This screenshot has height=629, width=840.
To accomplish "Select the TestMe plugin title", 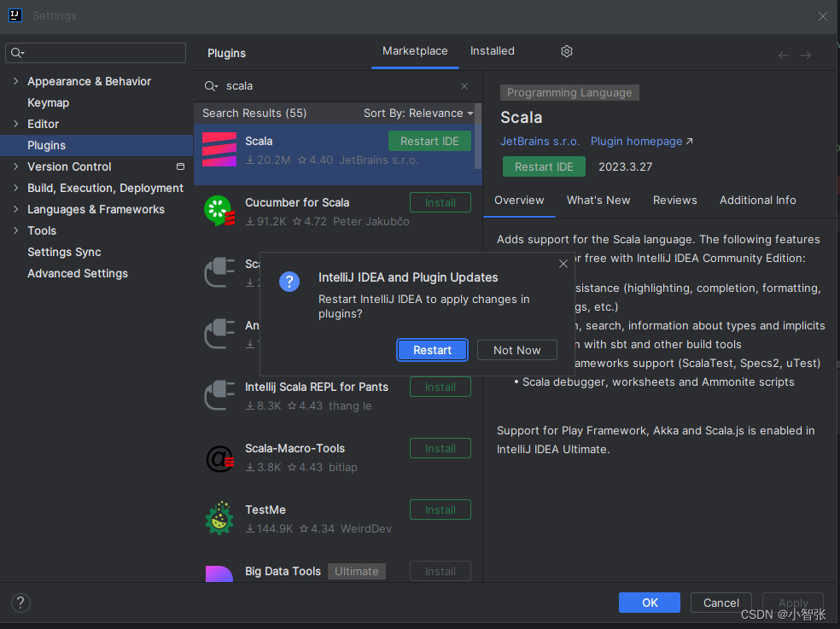I will click(265, 510).
